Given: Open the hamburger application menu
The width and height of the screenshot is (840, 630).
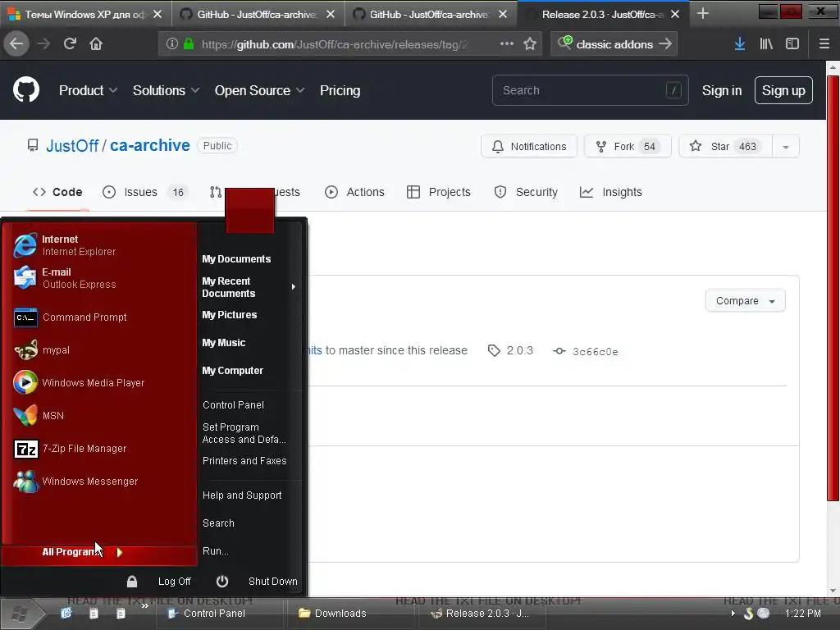Looking at the screenshot, I should coord(824,44).
